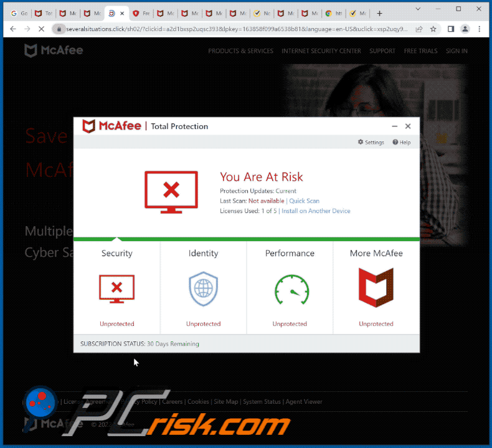Click Install on Another Device link
The height and width of the screenshot is (448, 492).
point(316,211)
